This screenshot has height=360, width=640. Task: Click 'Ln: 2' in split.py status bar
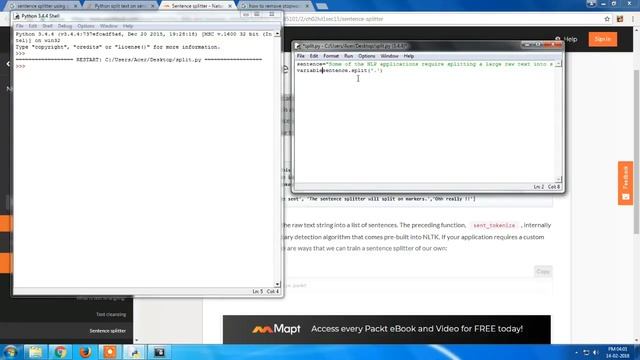538,187
